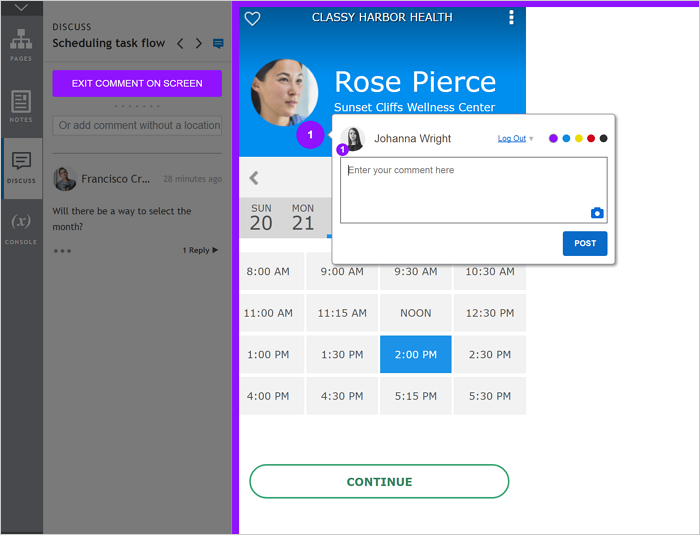The width and height of the screenshot is (700, 535).
Task: Choose the red pin color swatch
Action: pos(591,138)
